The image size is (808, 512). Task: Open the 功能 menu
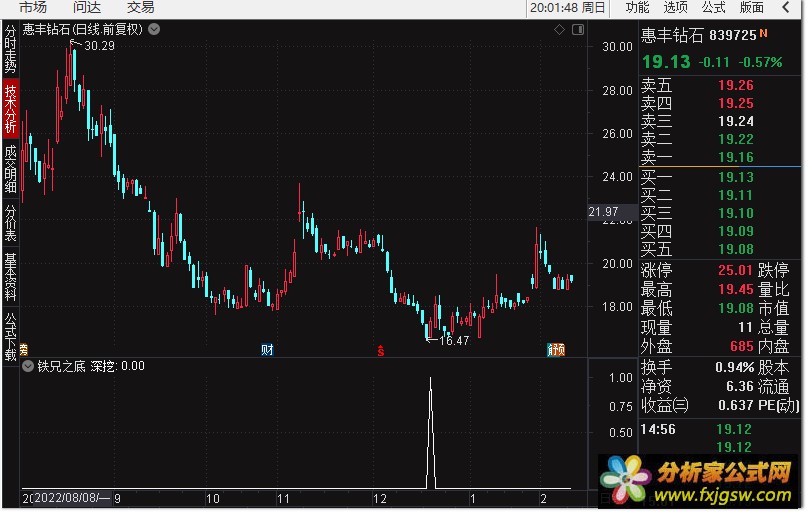pyautogui.click(x=637, y=7)
